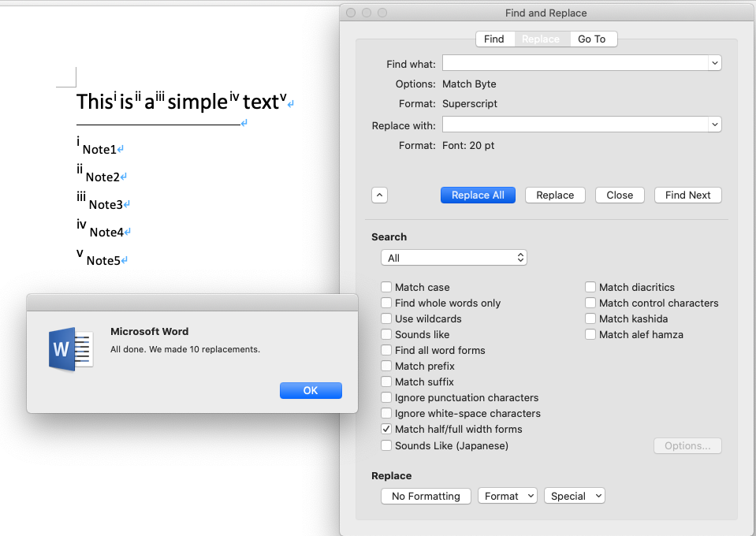Click the Replace All button

tap(478, 195)
